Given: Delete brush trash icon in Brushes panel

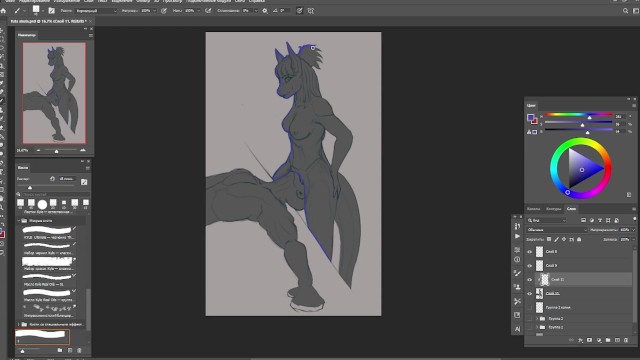Looking at the screenshot, I should pos(79,350).
